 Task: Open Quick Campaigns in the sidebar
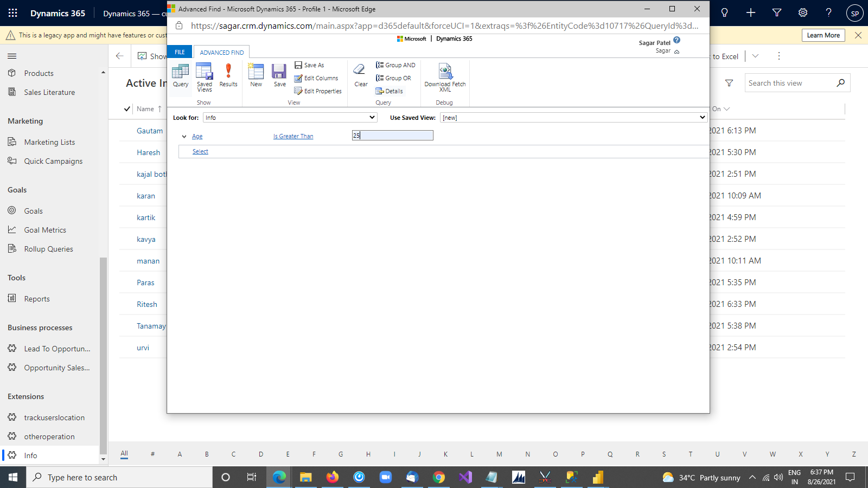53,161
